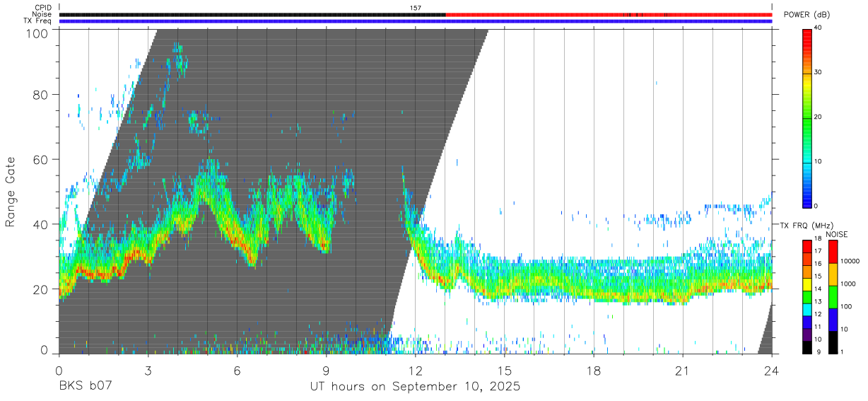Click the x-axis tick label '6'
The width and height of the screenshot is (868, 401).
(237, 371)
